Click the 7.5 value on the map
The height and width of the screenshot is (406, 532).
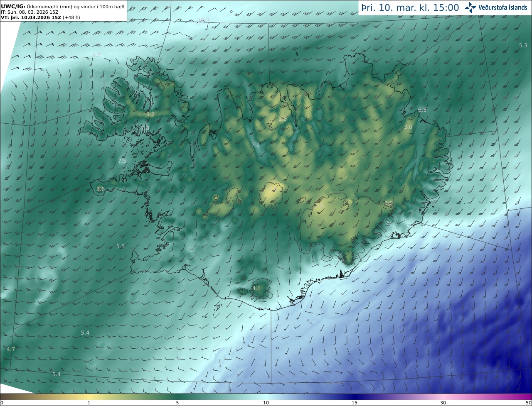(x=122, y=161)
